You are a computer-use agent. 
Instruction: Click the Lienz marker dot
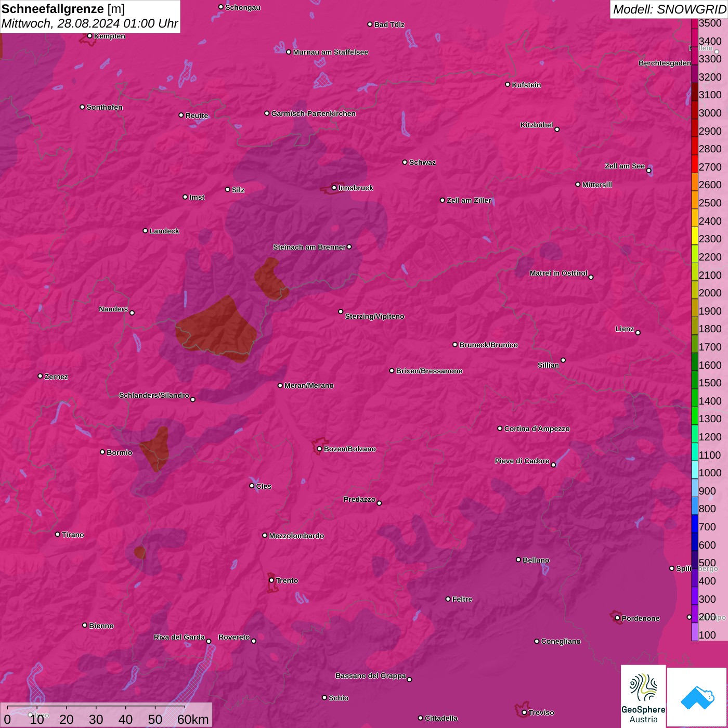638,333
